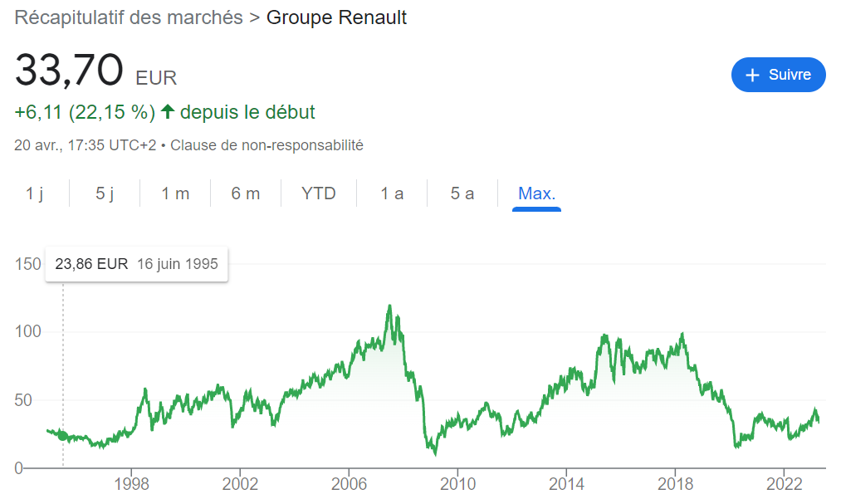Click the plus icon beside Suivre

[753, 75]
